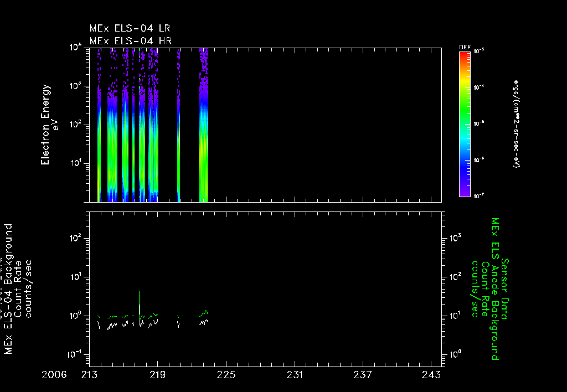The height and width of the screenshot is (392, 567).
Task: Click the white 'counts/sec' label on the left
Action: 28,289
